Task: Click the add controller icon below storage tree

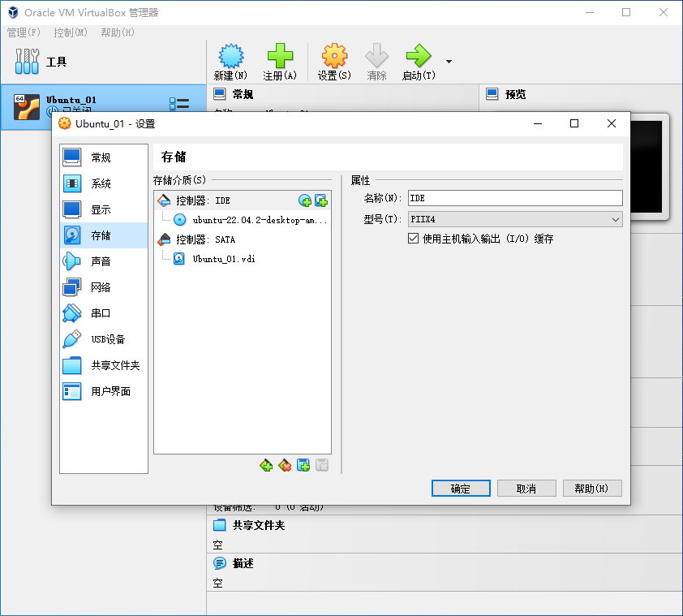Action: point(266,466)
